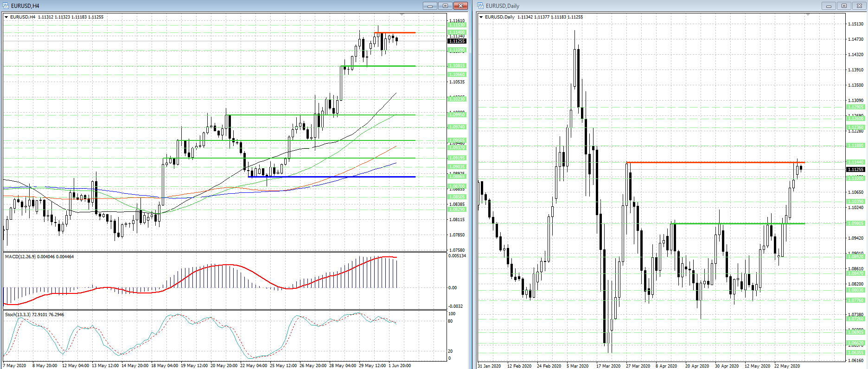Click the 1.09420 price on Daily scale
Viewport: 868px width, 369px height.
856,238
